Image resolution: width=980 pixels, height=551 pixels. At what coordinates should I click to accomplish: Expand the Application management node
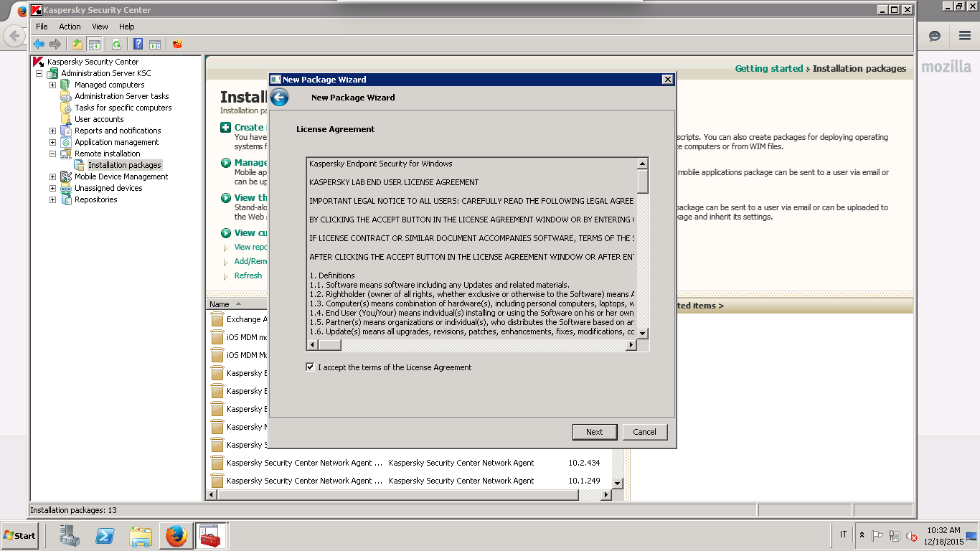tap(52, 142)
